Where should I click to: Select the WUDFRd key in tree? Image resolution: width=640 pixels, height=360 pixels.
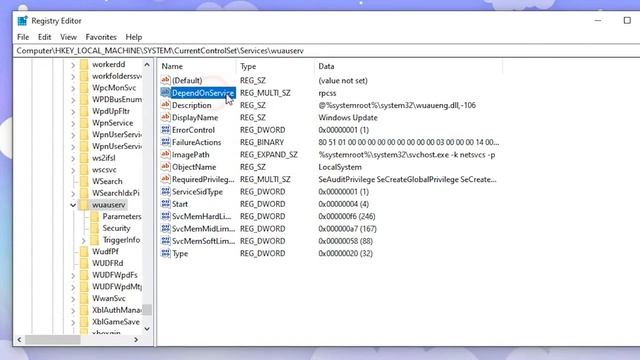107,263
